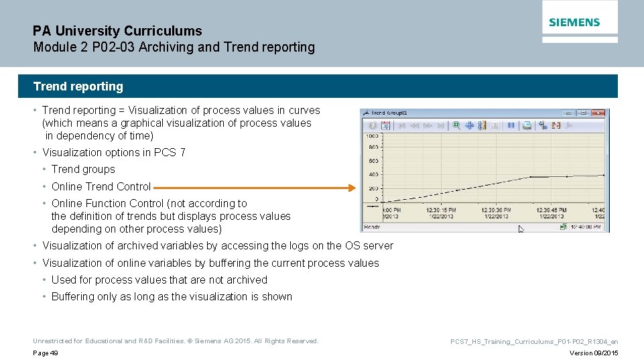Click the 400 value axis label
Viewport: 644px width, 362px height.
tap(373, 174)
